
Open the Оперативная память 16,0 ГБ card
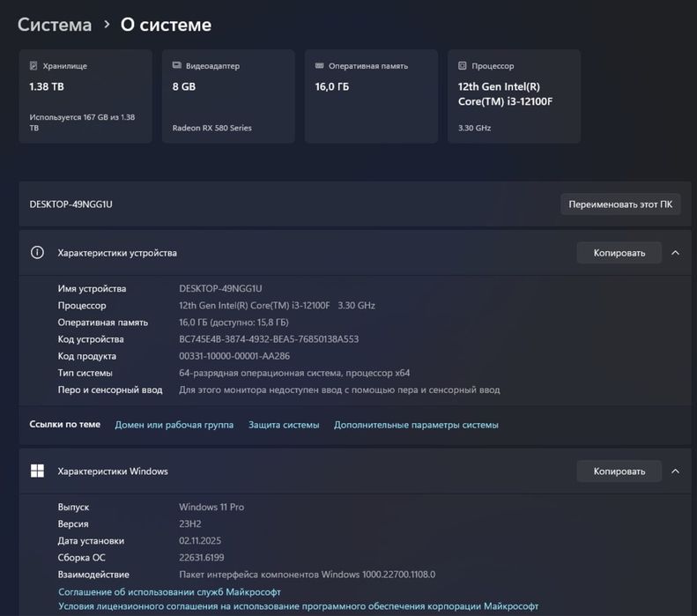point(371,96)
